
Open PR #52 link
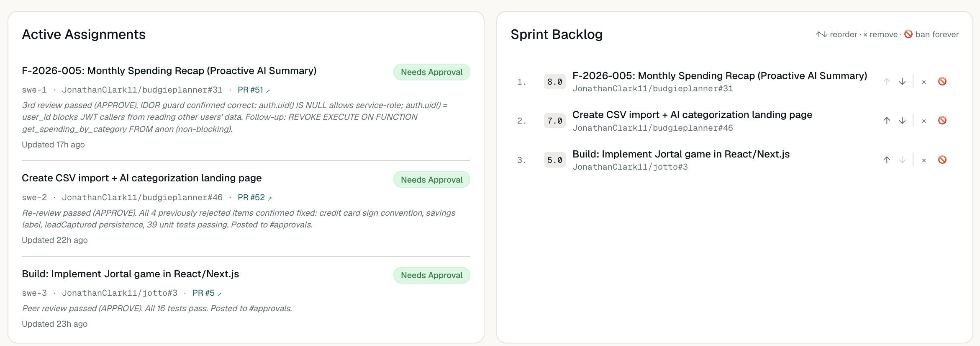pos(254,198)
